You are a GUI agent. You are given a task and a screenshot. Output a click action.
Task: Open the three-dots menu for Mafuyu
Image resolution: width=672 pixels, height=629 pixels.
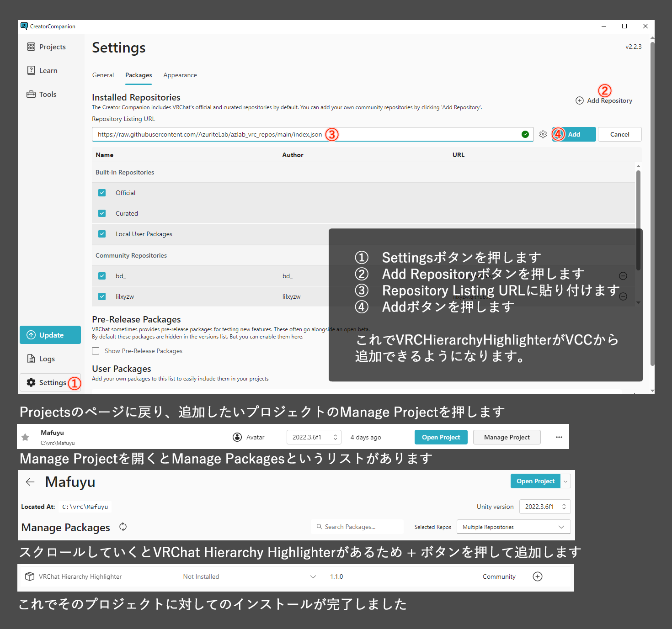559,437
